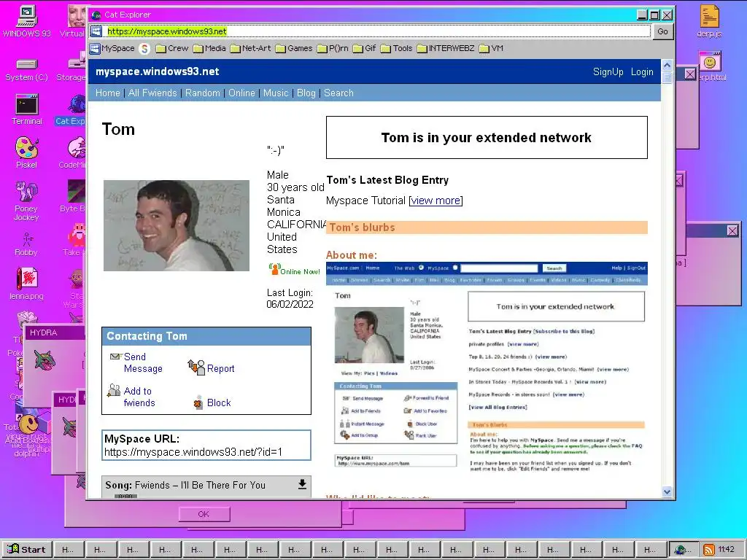Open the P()rn bookmarks folder

333,48
